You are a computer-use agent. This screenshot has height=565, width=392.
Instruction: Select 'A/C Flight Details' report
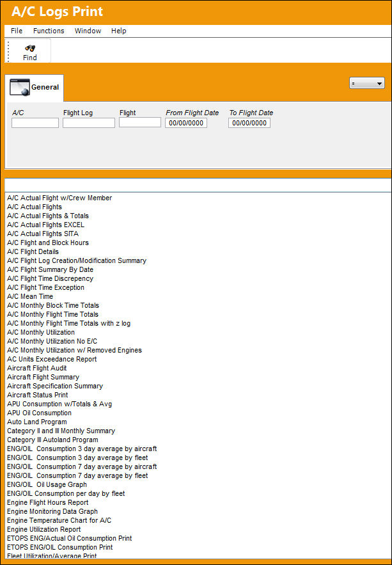[x=33, y=251]
